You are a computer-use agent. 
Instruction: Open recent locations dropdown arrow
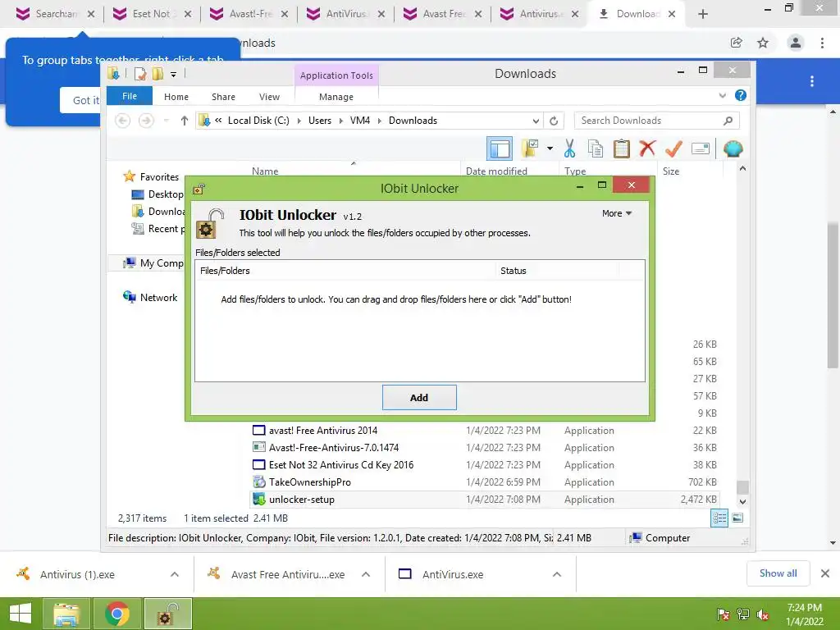(167, 121)
